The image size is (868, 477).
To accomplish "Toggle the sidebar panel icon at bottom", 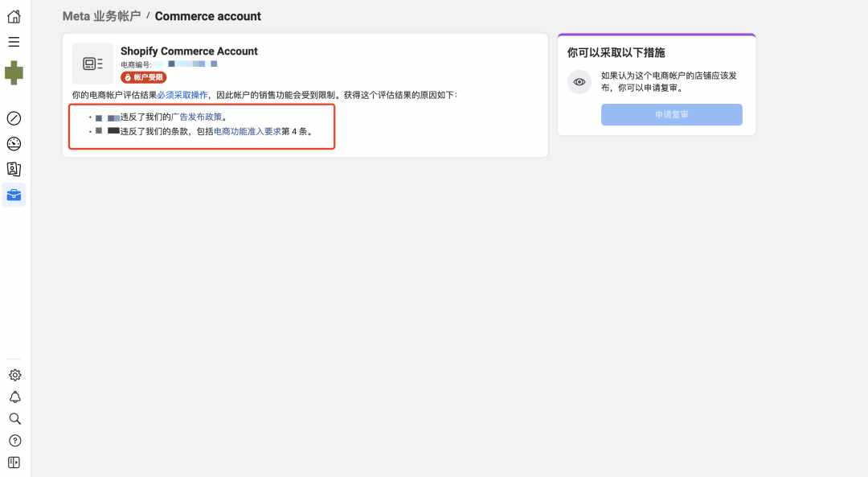I will pyautogui.click(x=14, y=463).
